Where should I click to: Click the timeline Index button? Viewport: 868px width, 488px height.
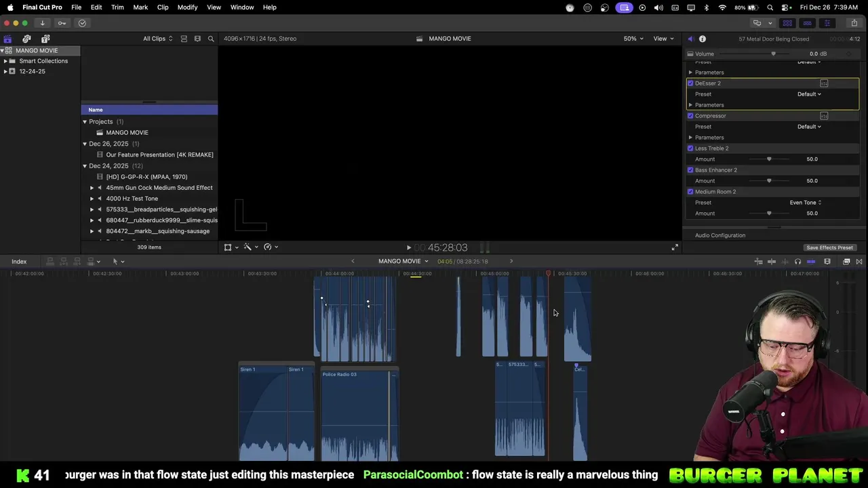coord(19,262)
